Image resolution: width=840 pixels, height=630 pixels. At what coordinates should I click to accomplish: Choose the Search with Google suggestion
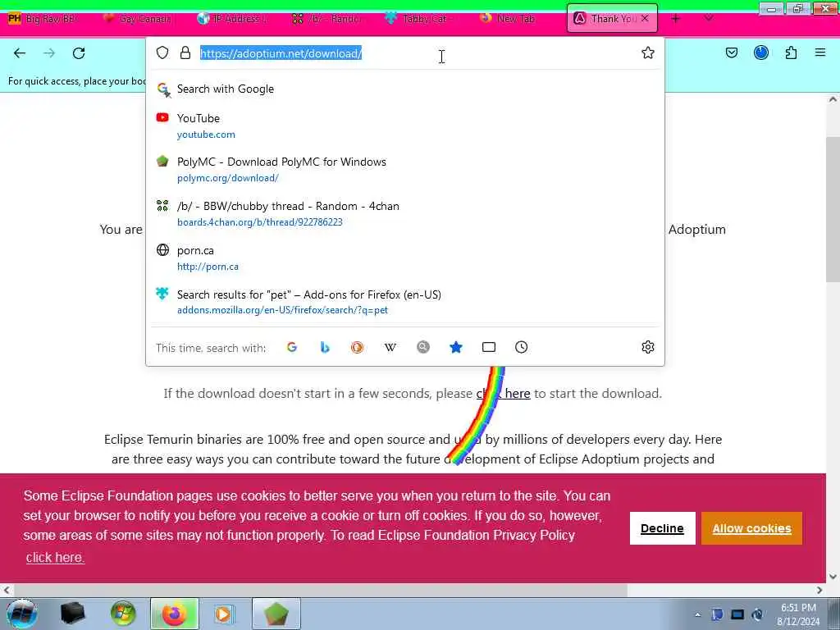click(404, 89)
